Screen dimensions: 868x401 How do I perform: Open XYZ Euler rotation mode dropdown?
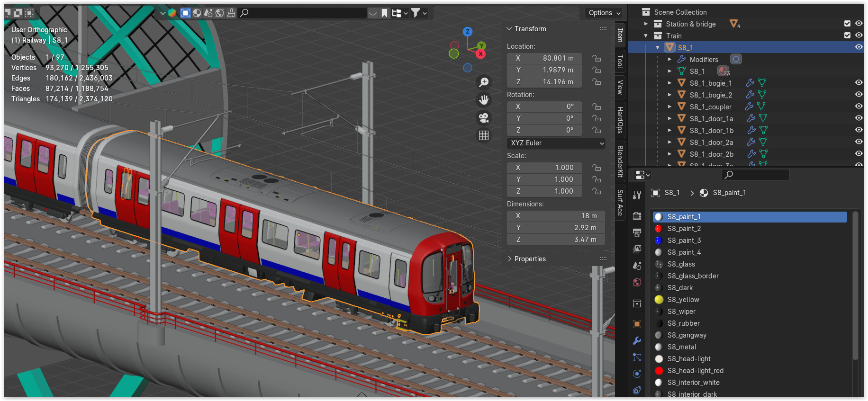pos(556,143)
